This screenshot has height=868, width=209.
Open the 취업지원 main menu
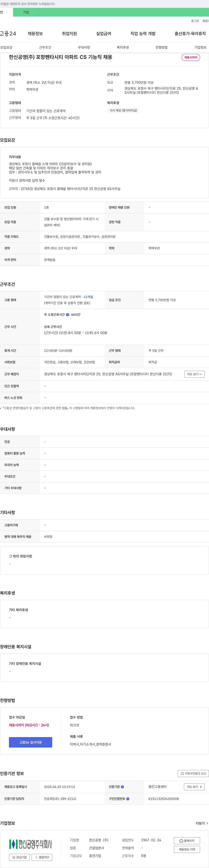tap(69, 34)
